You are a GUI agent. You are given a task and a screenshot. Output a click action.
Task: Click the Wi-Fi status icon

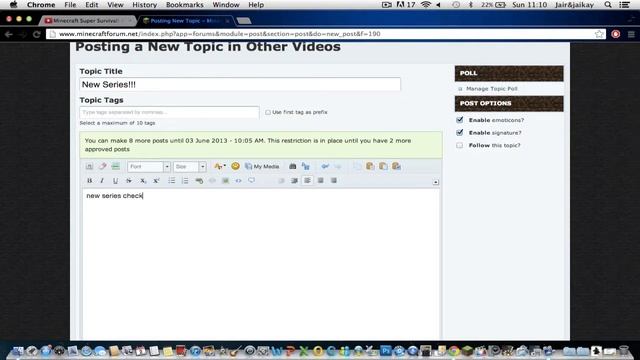coord(426,5)
